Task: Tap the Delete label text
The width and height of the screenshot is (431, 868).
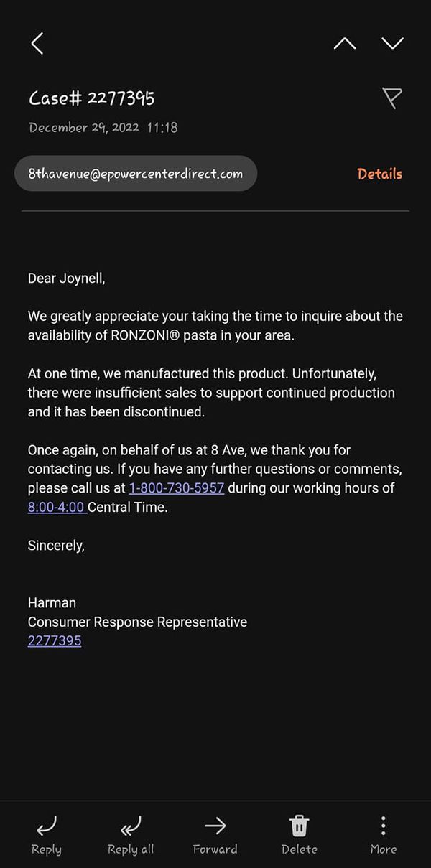Action: (x=299, y=849)
